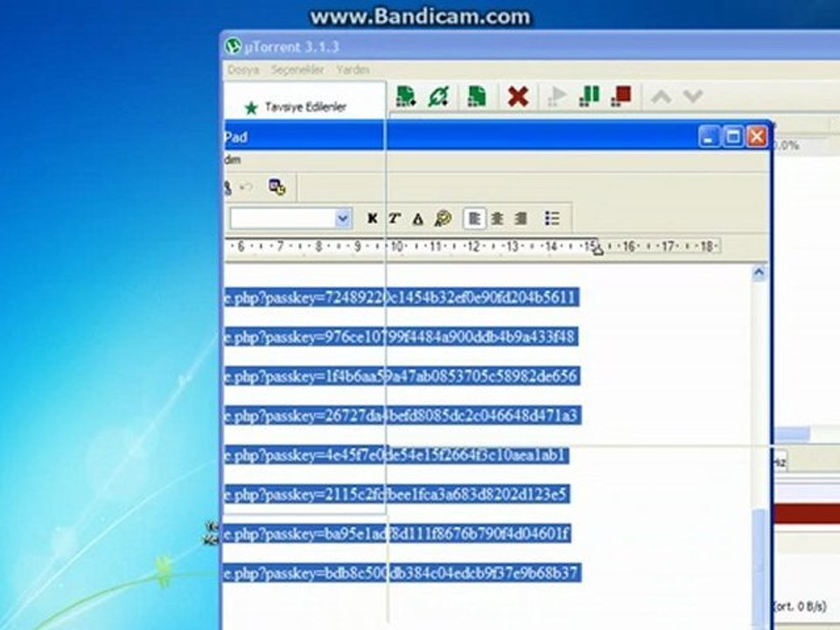Click WordPad ruler at mark 10

[396, 247]
